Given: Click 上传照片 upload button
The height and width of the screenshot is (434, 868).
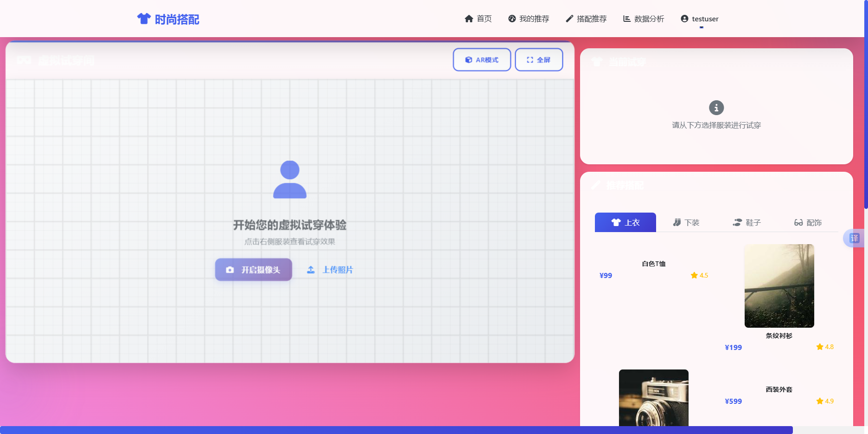Looking at the screenshot, I should coord(330,270).
